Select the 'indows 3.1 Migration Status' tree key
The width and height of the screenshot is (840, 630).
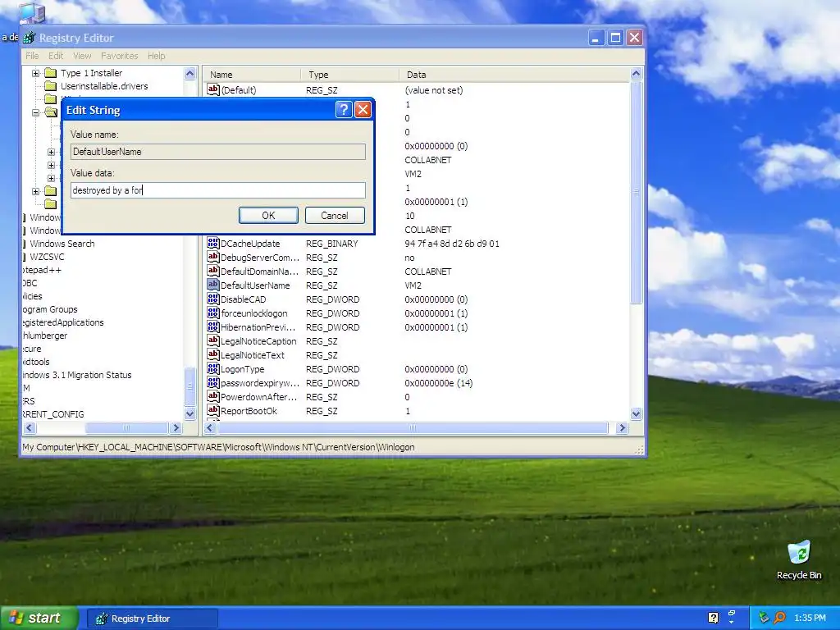pyautogui.click(x=76, y=374)
